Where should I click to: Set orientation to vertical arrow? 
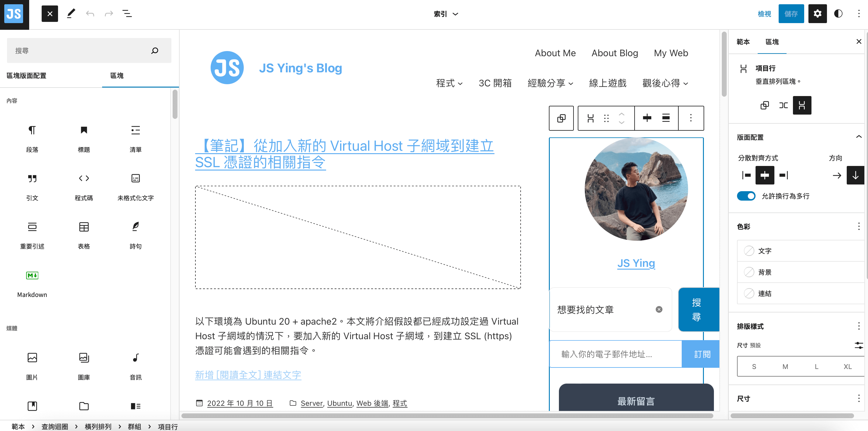855,175
